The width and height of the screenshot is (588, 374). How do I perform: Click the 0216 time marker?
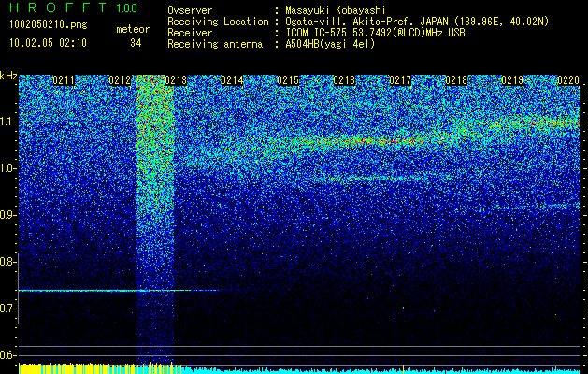pyautogui.click(x=344, y=80)
